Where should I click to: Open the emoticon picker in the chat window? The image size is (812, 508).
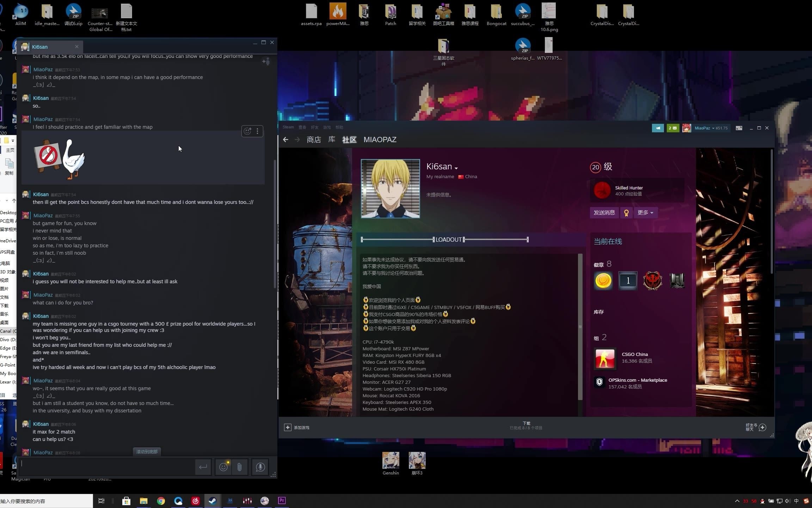click(x=223, y=467)
